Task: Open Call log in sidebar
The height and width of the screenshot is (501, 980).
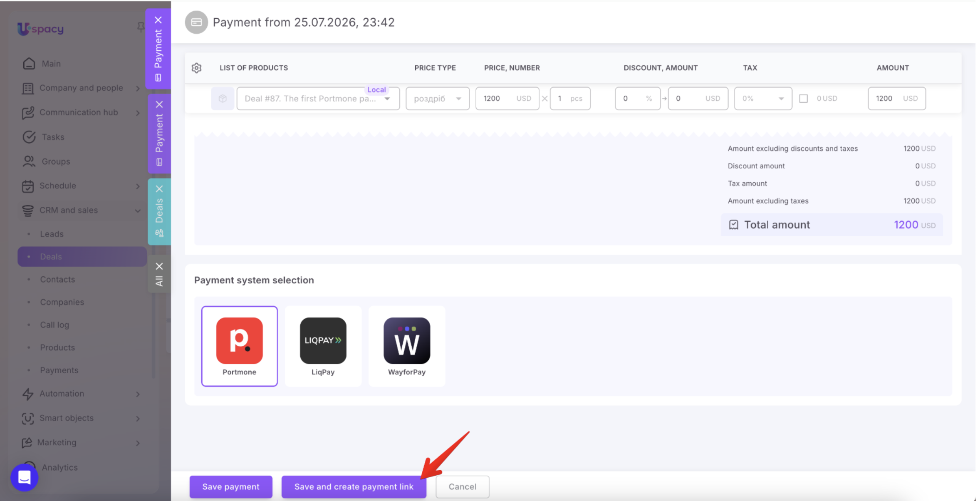Action: tap(54, 325)
